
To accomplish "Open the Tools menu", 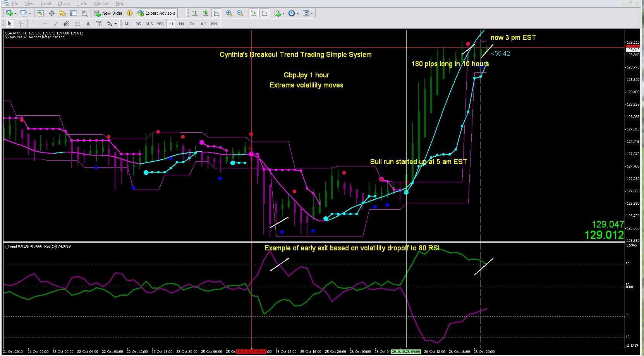I will [x=82, y=3].
